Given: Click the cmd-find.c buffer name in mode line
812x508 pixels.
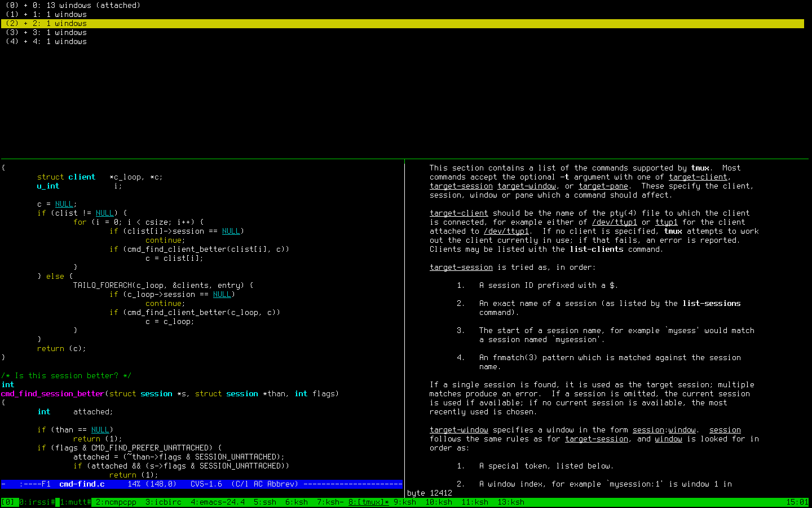Looking at the screenshot, I should (82, 484).
